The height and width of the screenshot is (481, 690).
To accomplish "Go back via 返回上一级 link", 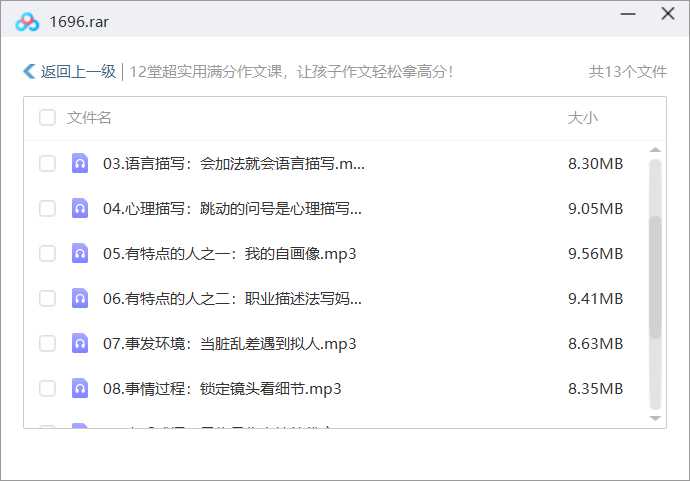I will (x=78, y=72).
